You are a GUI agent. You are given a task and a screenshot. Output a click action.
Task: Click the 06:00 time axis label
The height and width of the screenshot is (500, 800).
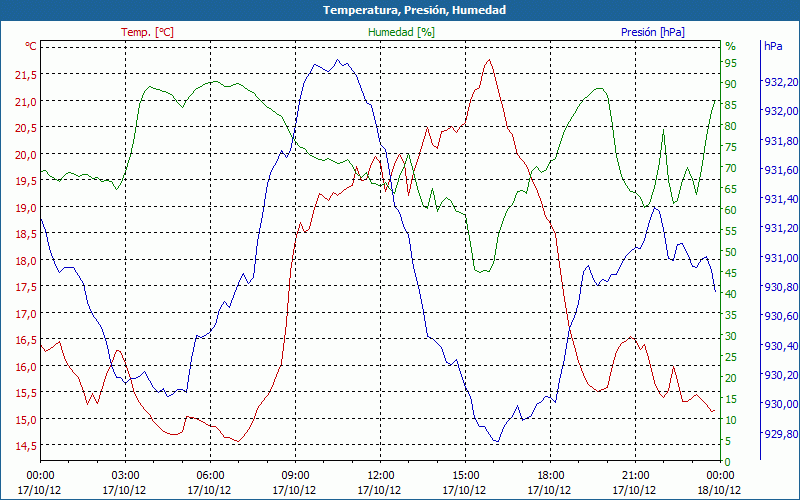(210, 476)
